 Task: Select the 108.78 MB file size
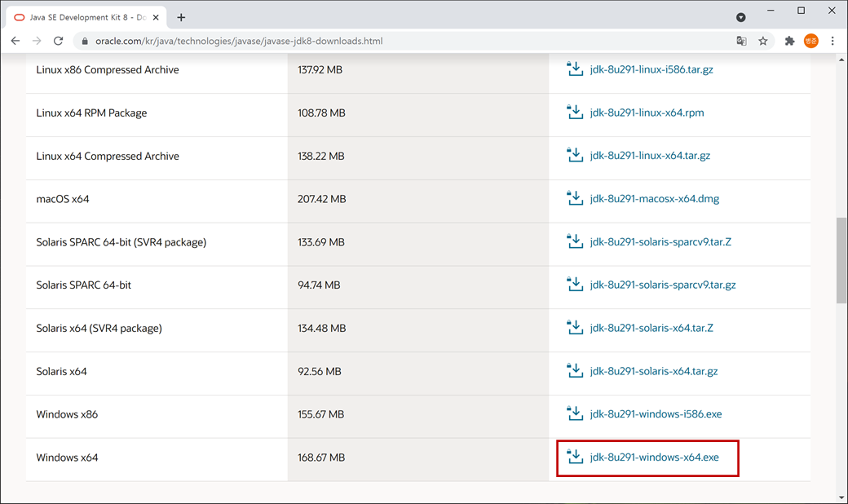[321, 113]
